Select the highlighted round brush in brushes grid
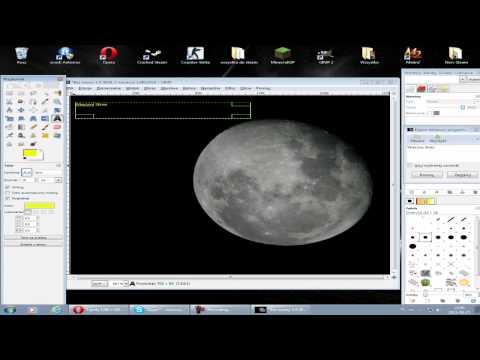 coord(425,237)
